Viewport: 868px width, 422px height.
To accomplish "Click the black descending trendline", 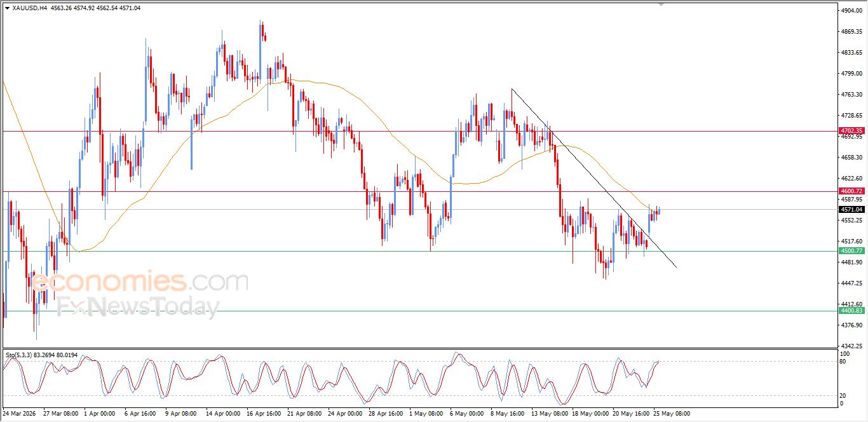I will pyautogui.click(x=593, y=178).
